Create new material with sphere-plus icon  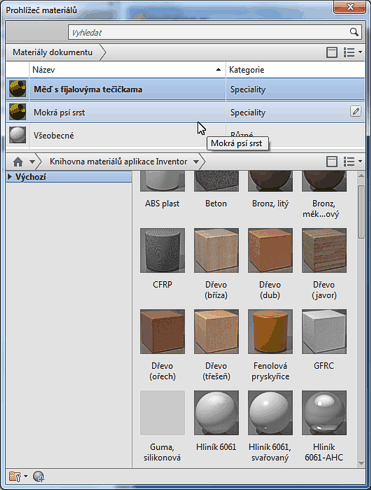(39, 477)
